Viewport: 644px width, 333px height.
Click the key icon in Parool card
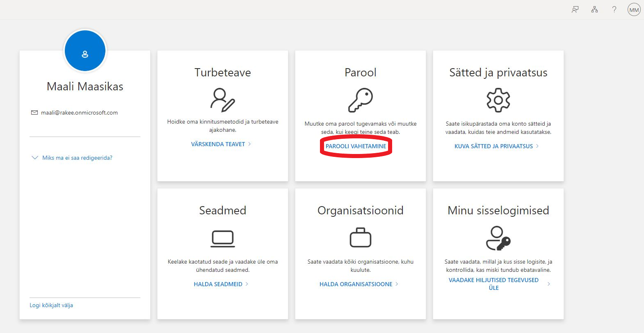[x=360, y=100]
